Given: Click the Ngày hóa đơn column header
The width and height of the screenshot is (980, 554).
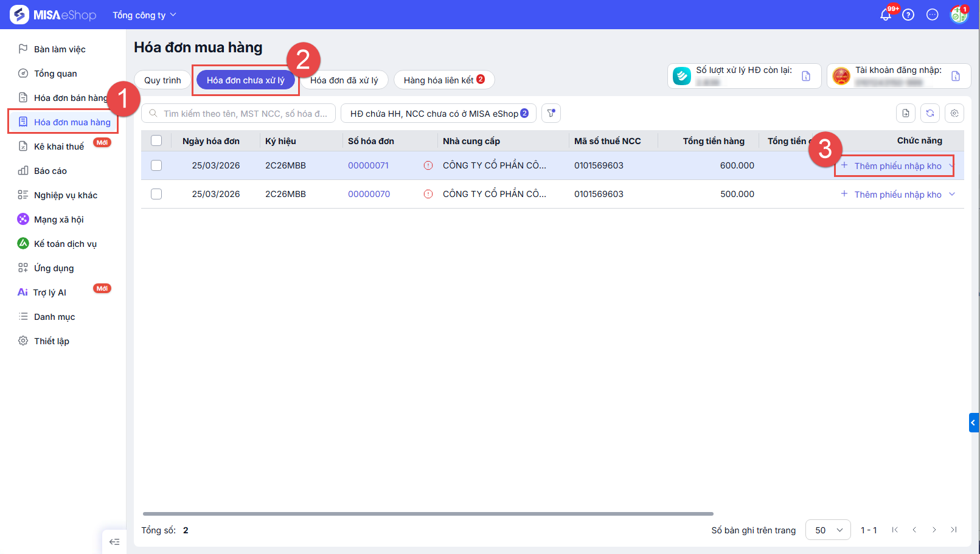Looking at the screenshot, I should pos(211,141).
